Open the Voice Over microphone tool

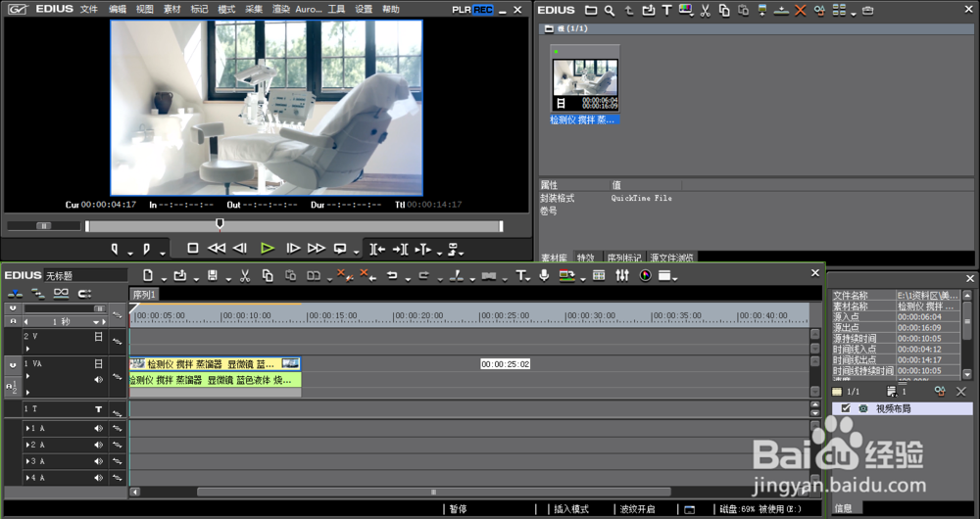click(x=544, y=275)
